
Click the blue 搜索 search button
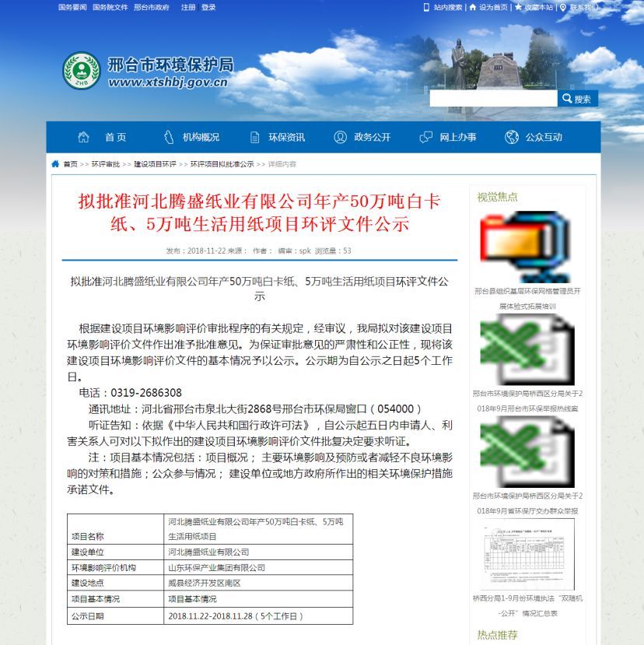578,99
